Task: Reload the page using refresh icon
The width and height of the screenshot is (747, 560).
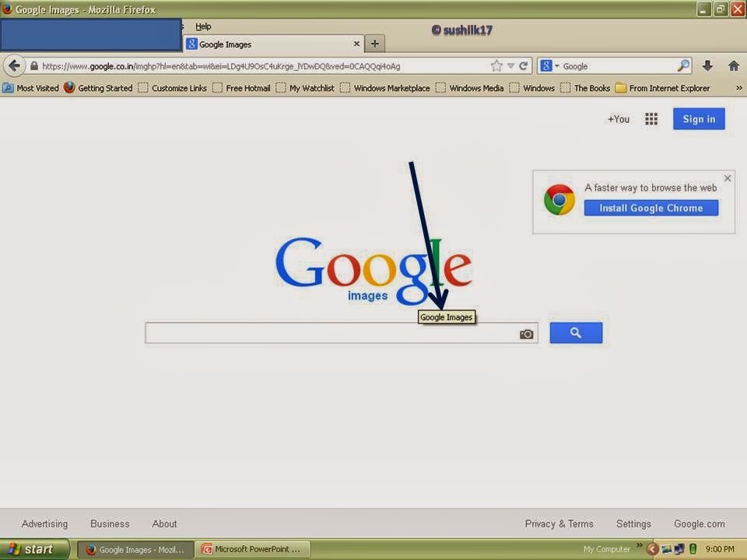Action: pos(524,66)
